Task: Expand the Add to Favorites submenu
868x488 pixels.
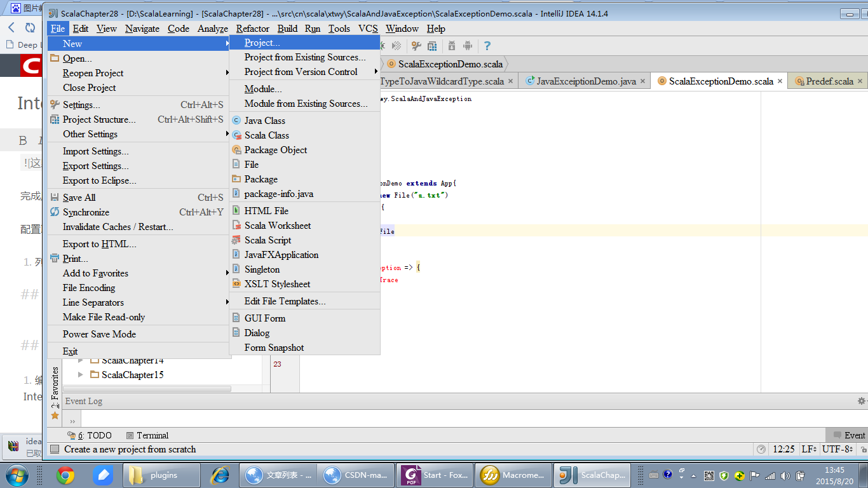Action: pyautogui.click(x=139, y=273)
